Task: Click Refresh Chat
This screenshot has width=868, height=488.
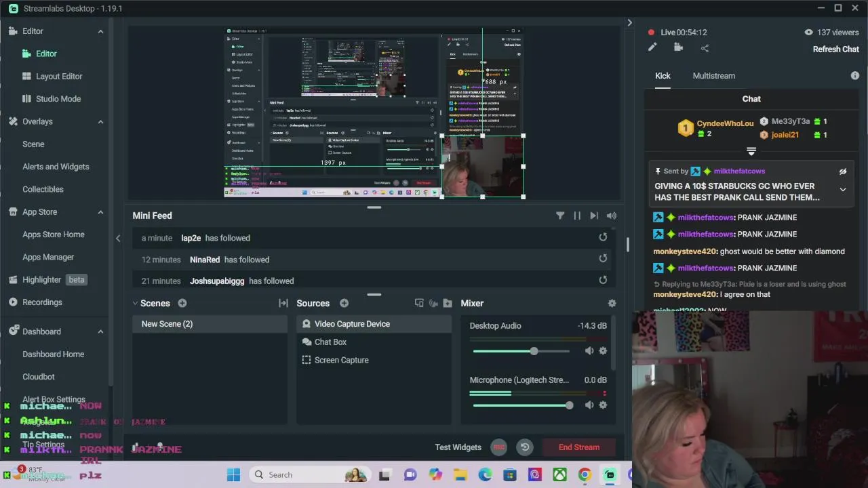Action: click(836, 49)
